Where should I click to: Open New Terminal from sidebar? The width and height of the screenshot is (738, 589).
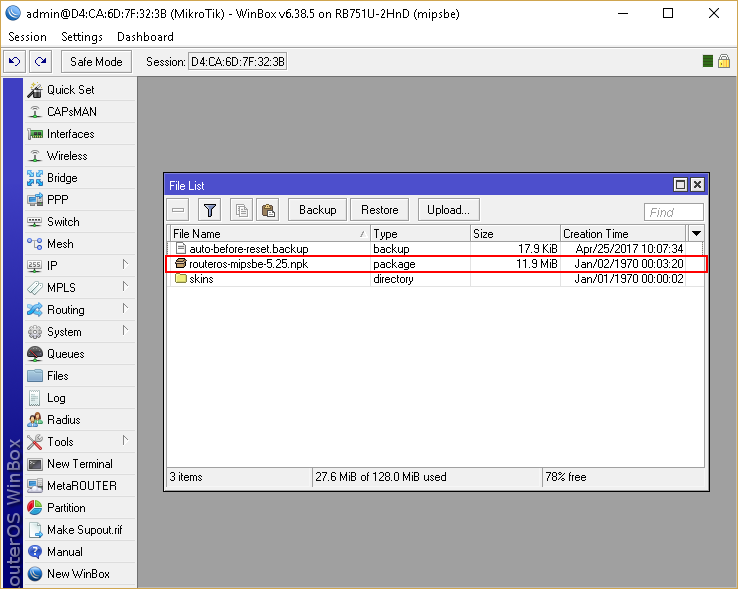pos(80,464)
